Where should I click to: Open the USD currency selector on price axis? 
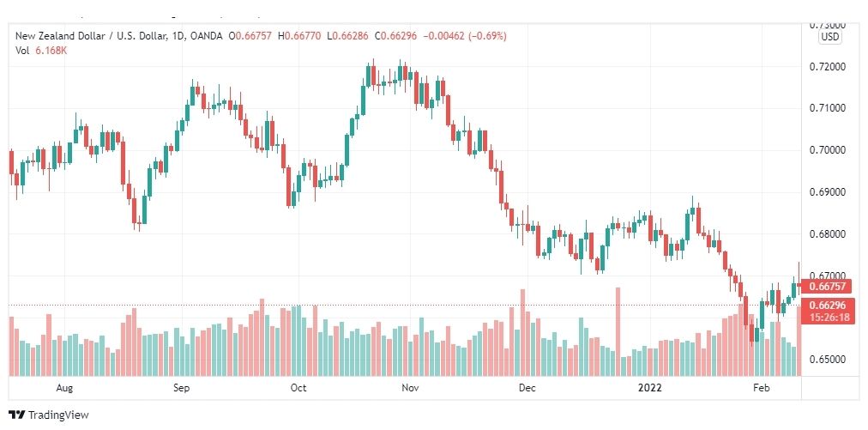[829, 37]
